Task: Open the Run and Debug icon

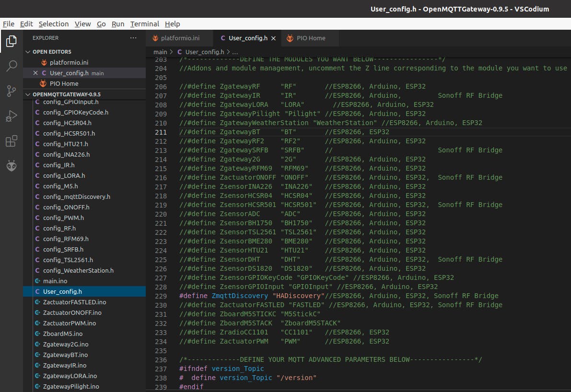Action: coord(11,116)
